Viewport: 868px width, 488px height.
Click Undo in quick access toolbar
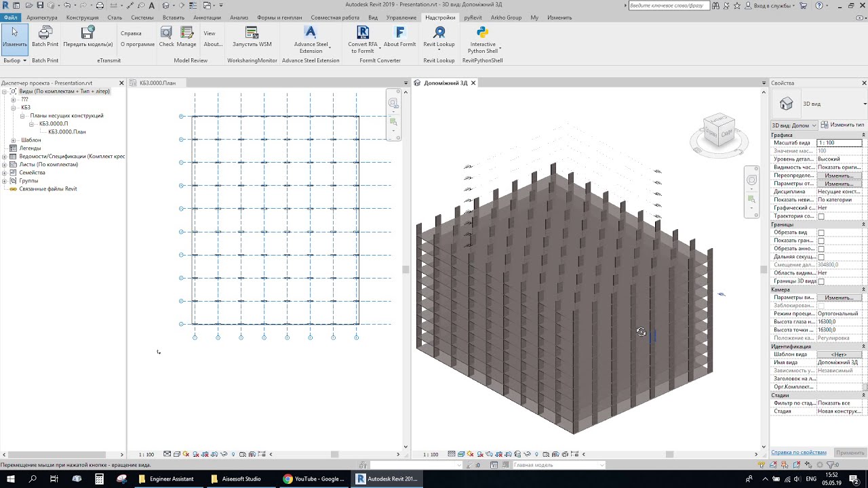67,5
